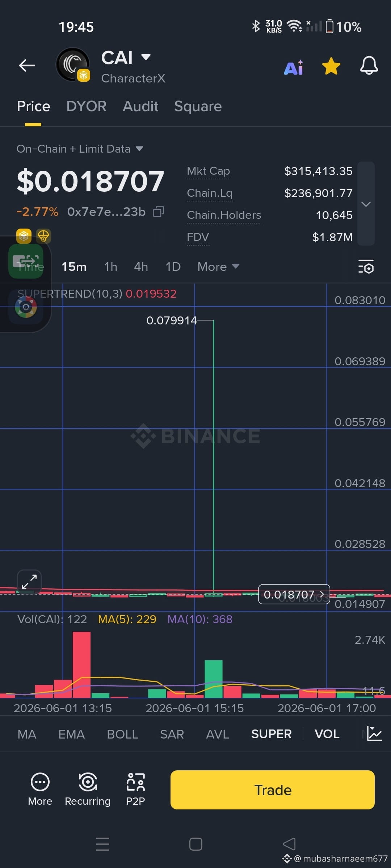Image resolution: width=391 pixels, height=868 pixels.
Task: Open price alert bell
Action: [369, 66]
